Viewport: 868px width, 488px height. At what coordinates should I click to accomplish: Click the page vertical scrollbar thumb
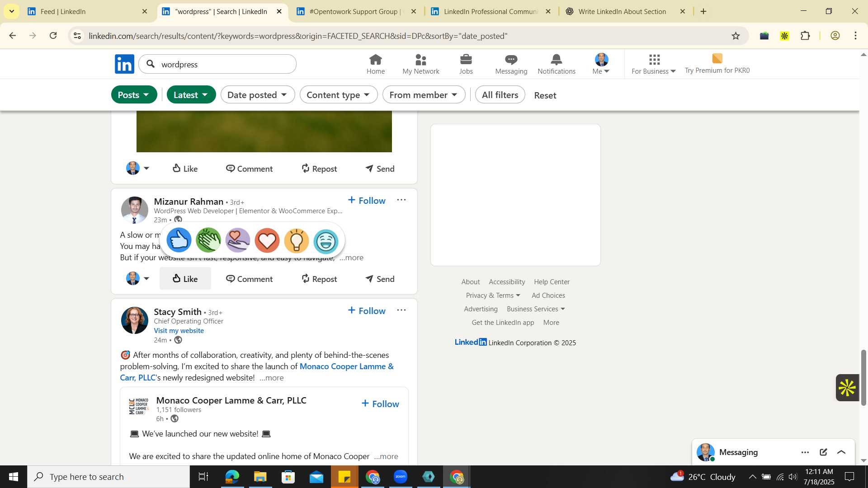pyautogui.click(x=863, y=377)
